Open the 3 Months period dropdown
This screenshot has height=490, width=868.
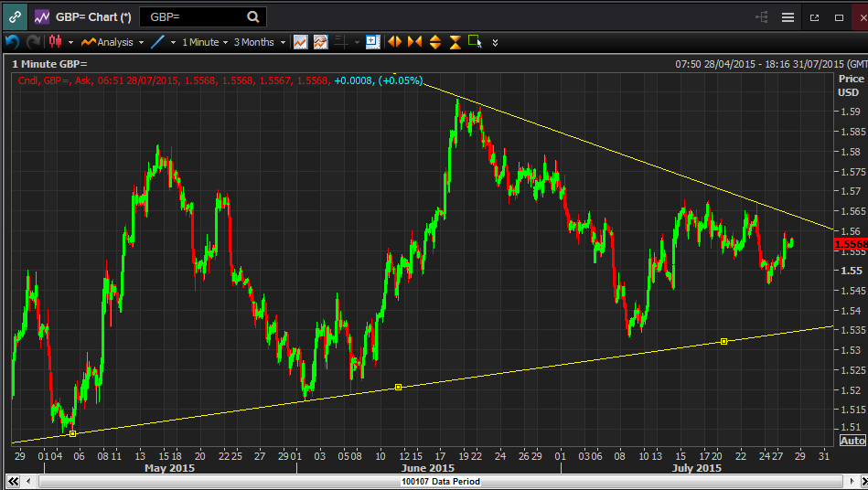pos(260,42)
